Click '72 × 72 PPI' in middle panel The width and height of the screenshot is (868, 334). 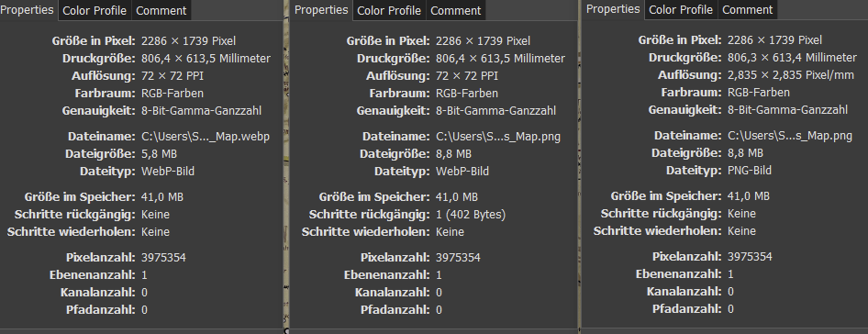(467, 76)
